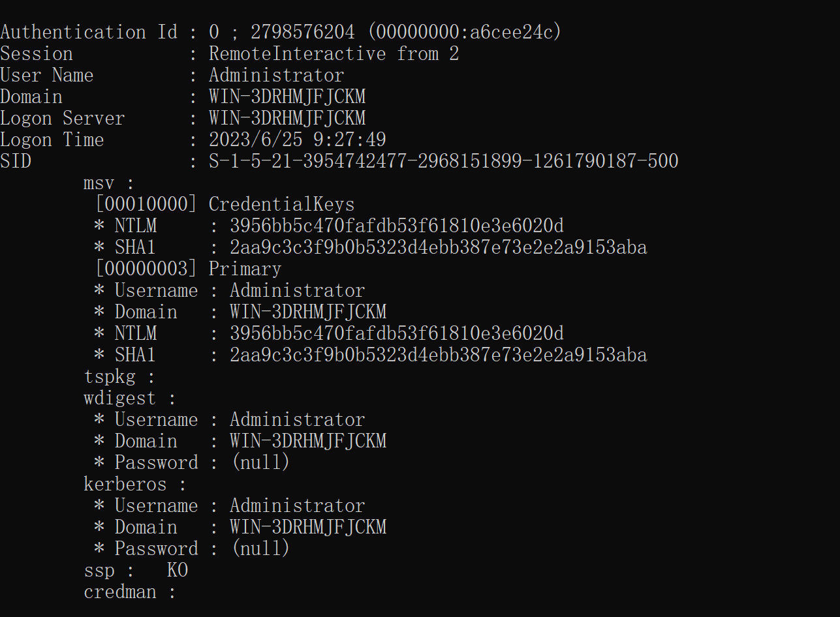Click the Logon Time value 2023/6/25 9:27:49

pyautogui.click(x=297, y=140)
